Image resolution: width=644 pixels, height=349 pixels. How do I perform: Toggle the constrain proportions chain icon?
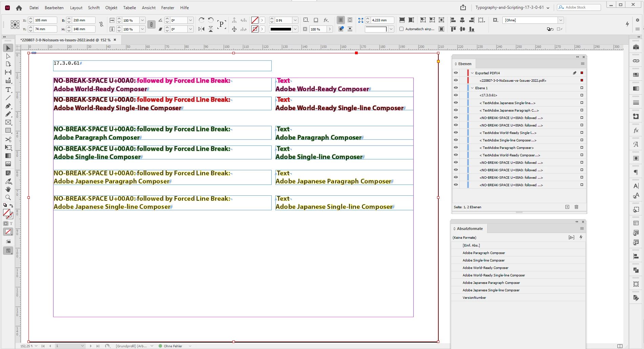pos(151,24)
